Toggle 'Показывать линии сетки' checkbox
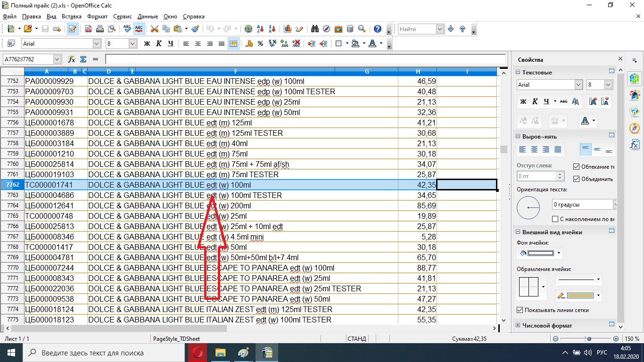Screen dimensions: 644x362 520,310
